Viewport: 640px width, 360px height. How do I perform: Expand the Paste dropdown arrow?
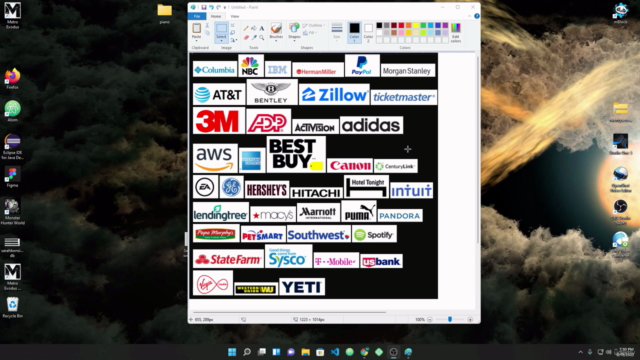[196, 41]
